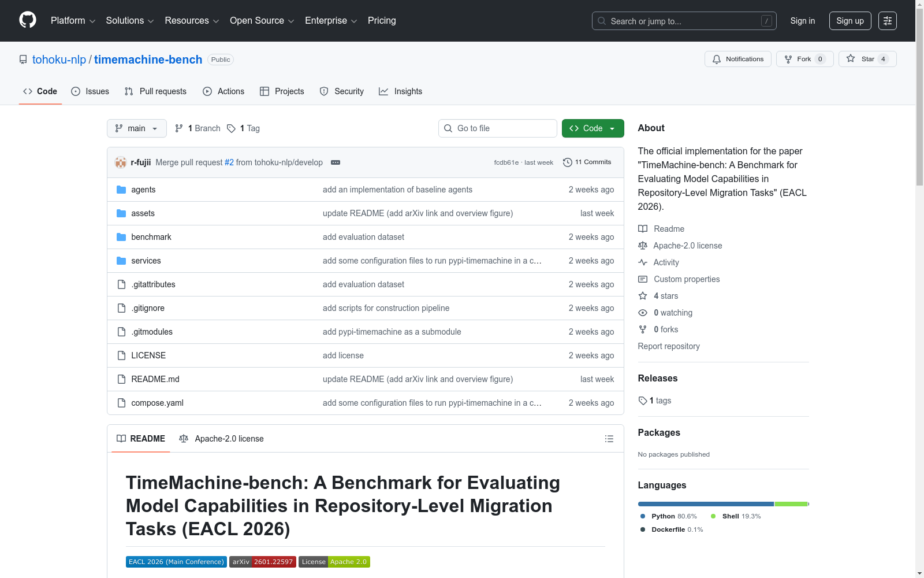Open README outline list icon
Screen dimensions: 924x578
point(609,439)
